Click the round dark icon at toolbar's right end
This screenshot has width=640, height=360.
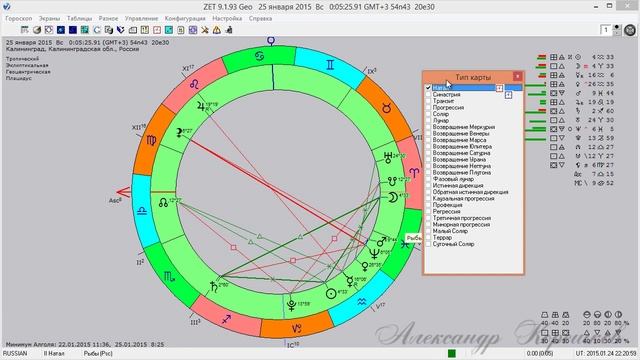630,30
